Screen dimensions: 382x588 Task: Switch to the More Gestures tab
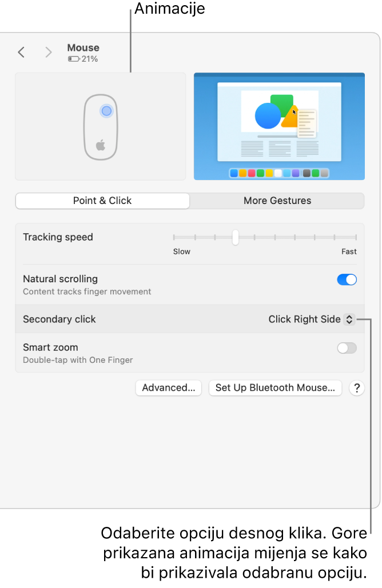point(277,201)
